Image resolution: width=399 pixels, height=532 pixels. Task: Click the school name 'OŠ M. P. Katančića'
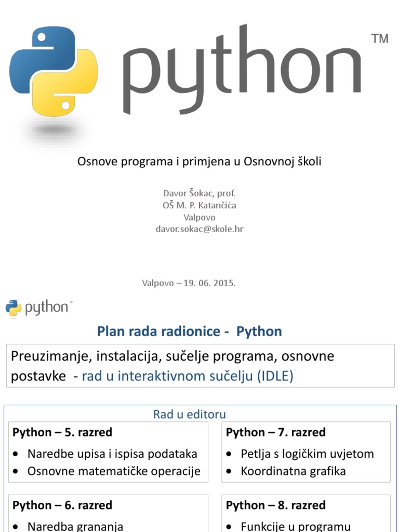[x=199, y=205]
